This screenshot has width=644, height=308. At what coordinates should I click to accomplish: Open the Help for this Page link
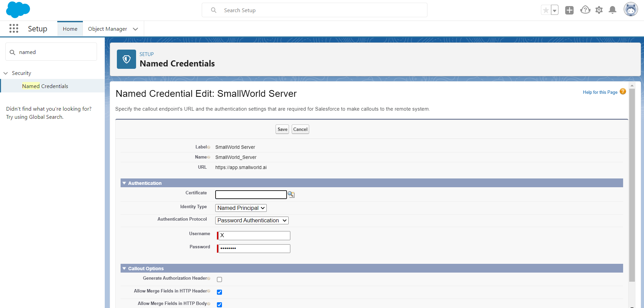600,92
